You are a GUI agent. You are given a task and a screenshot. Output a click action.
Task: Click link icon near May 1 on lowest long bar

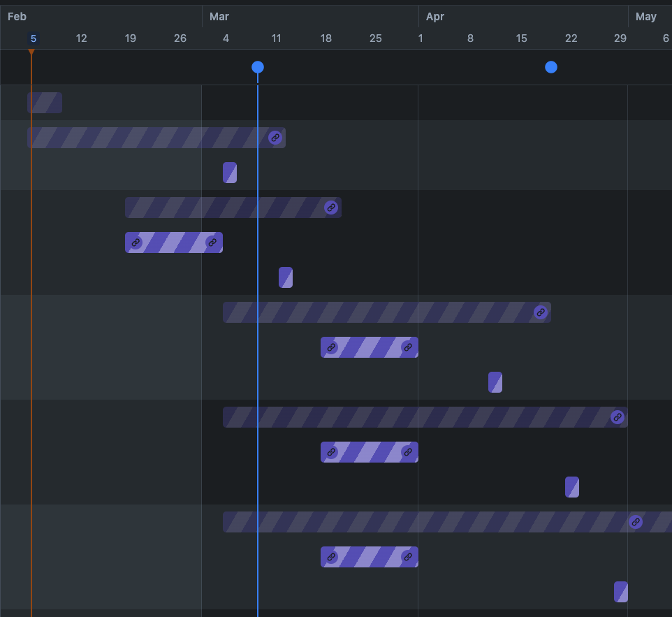point(636,522)
